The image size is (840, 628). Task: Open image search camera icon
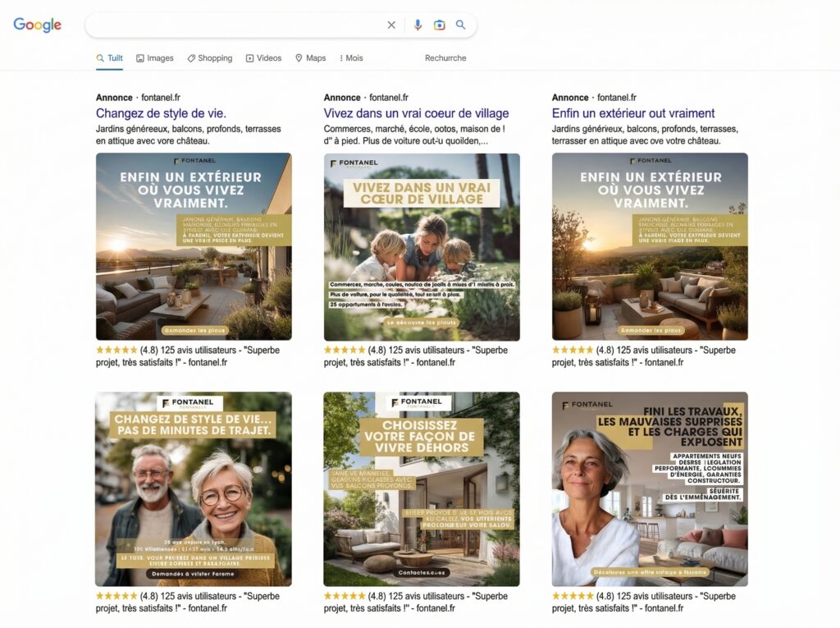coord(440,25)
